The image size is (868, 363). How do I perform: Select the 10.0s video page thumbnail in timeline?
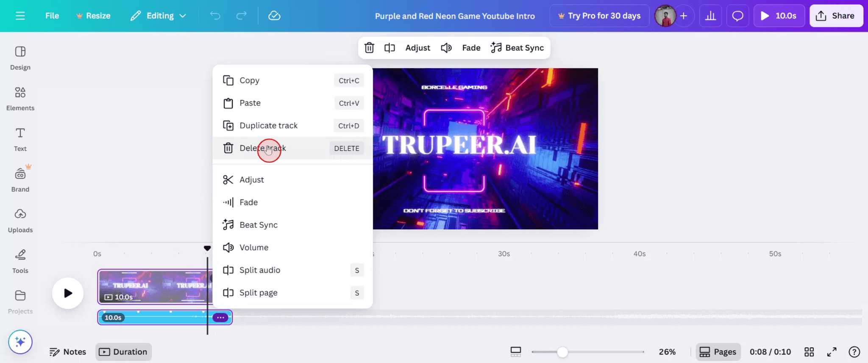click(155, 287)
